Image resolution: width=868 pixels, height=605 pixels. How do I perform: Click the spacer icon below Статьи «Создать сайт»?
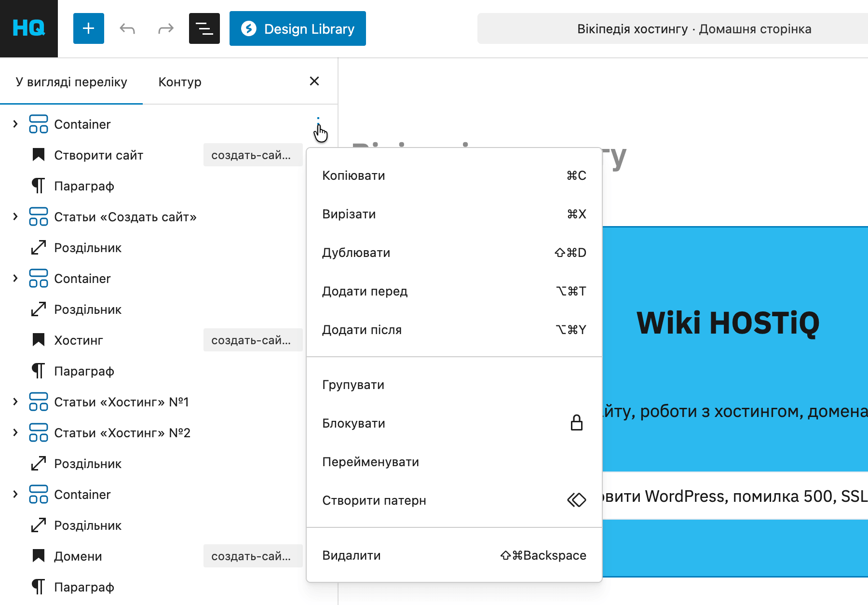pyautogui.click(x=39, y=247)
